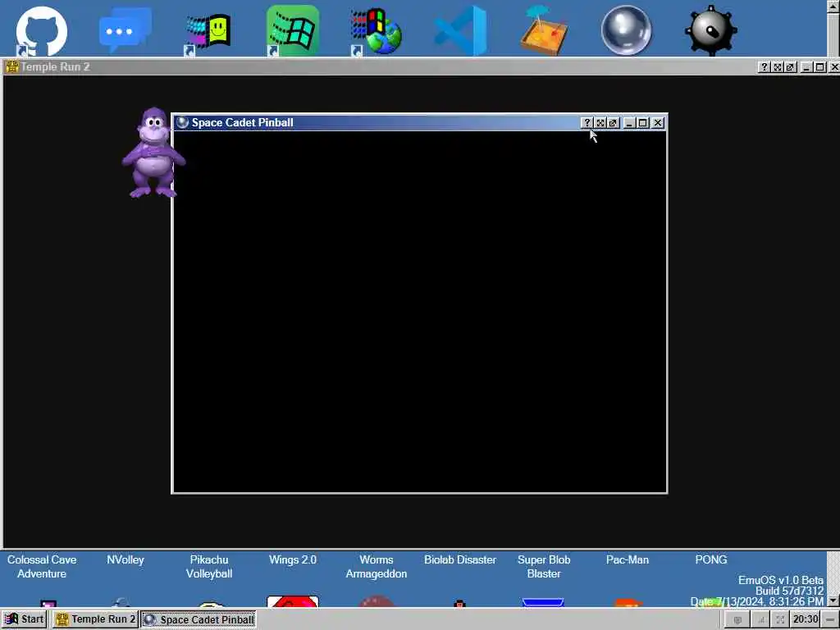Click the help button in Temple Run 2 title bar
Screen dimensions: 840x630
(x=765, y=67)
